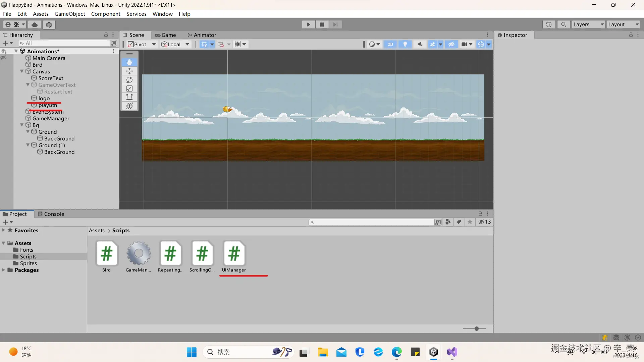This screenshot has height=362, width=644.
Task: Select the Scale tool
Action: point(129,88)
